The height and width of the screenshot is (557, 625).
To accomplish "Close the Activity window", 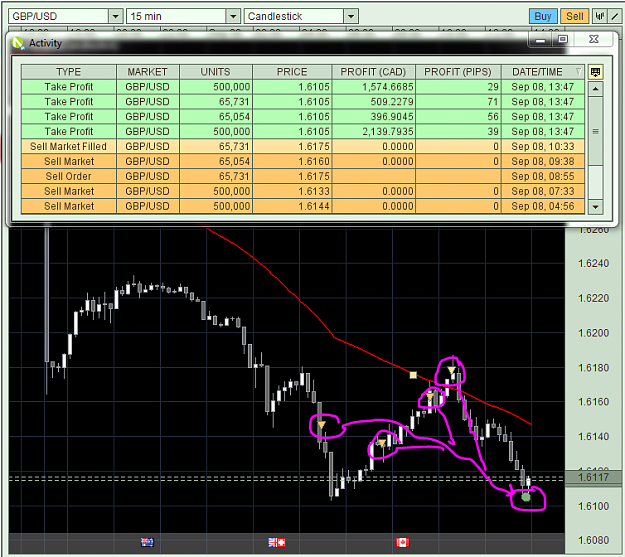I will pyautogui.click(x=594, y=39).
